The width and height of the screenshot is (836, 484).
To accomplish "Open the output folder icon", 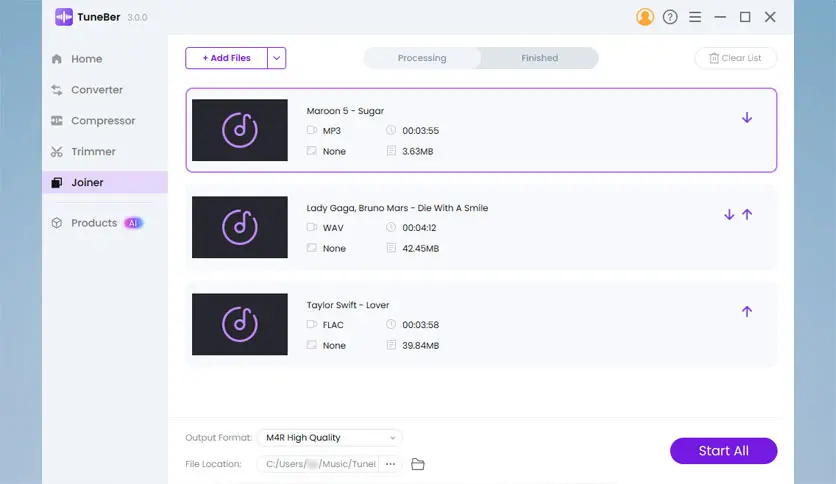I will (417, 464).
